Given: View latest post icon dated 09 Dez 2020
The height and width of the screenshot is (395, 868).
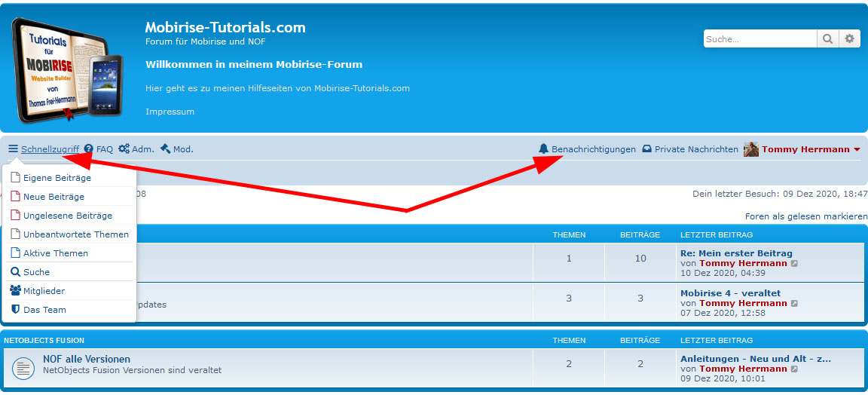Looking at the screenshot, I should point(794,369).
